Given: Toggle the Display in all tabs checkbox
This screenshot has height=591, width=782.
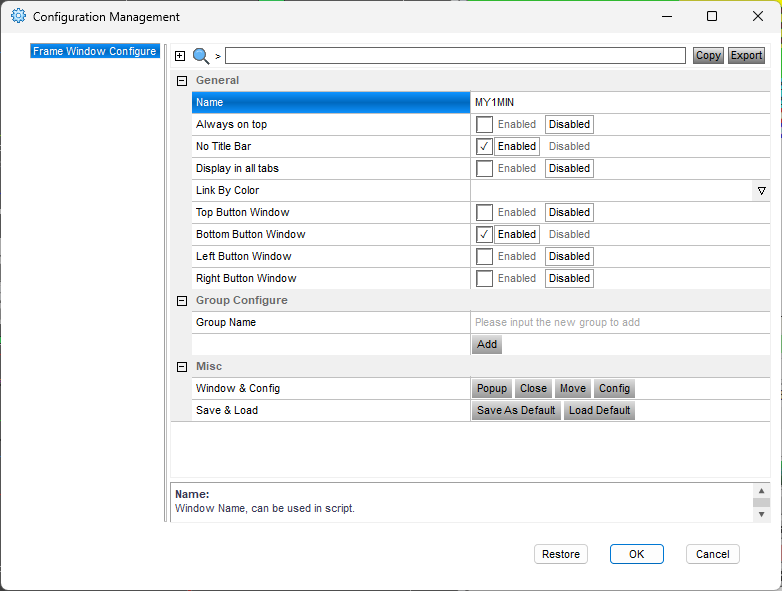Looking at the screenshot, I should click(484, 169).
